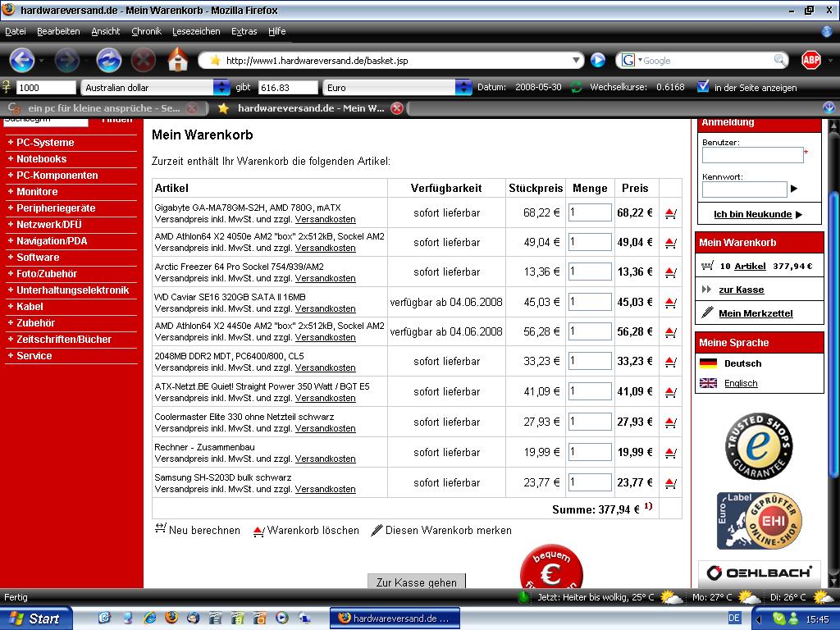Toggle 'in der Seite anzeigen' checkbox

[x=703, y=86]
